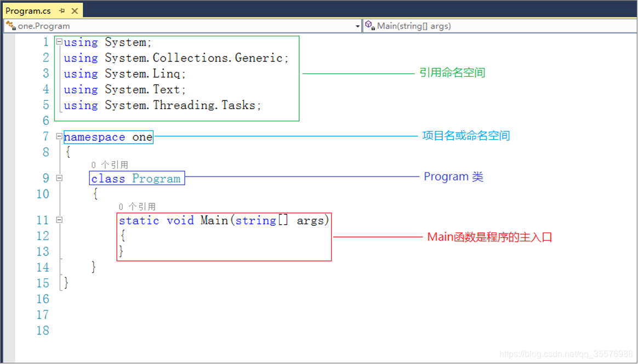
Task: Click the method icon beside Main(string[] args)
Action: (369, 26)
